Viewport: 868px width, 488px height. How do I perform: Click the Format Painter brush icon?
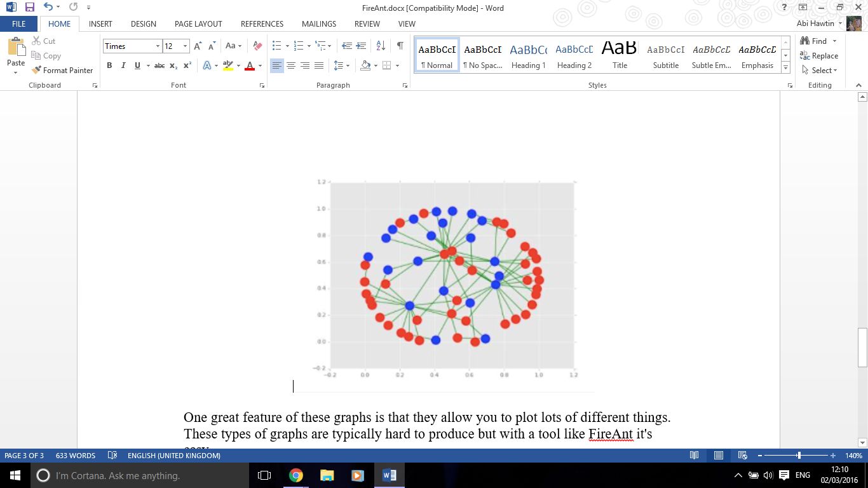[x=36, y=71]
